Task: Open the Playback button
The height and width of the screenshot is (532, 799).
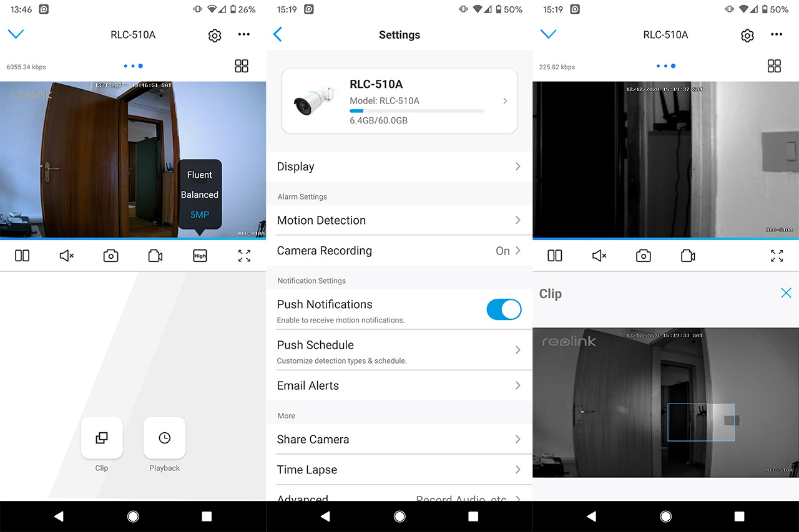Action: 164,438
